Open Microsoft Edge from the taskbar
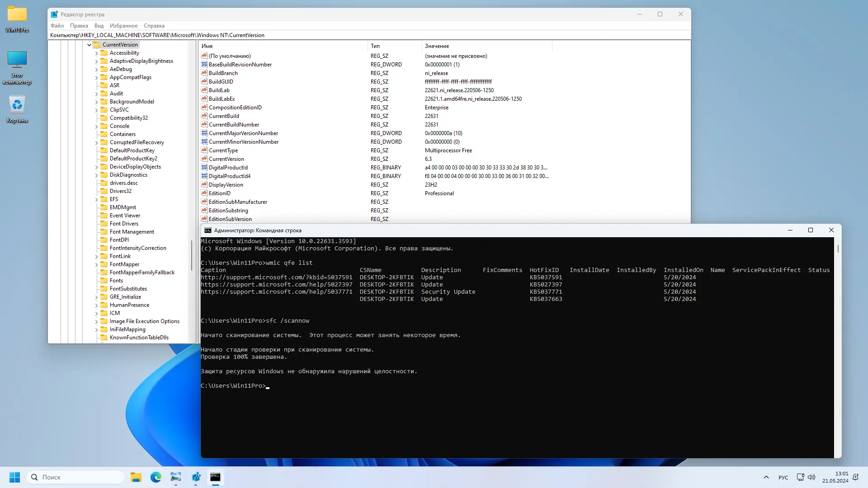 coord(156,477)
